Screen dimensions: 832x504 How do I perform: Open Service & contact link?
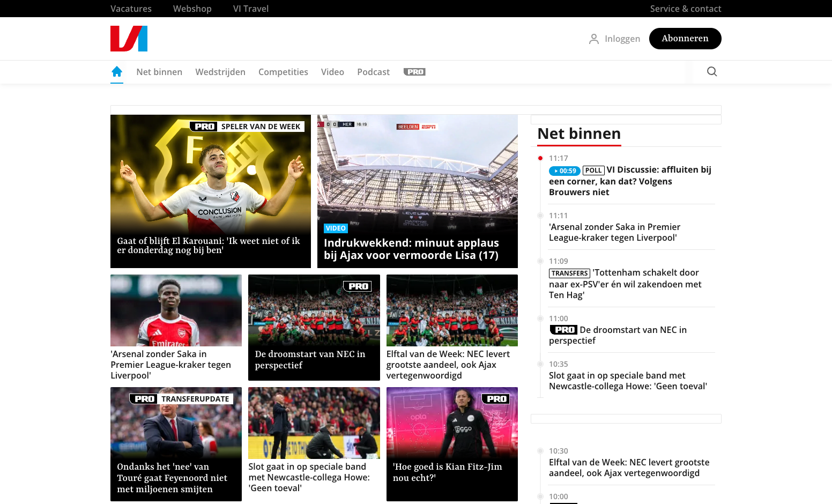coord(686,9)
